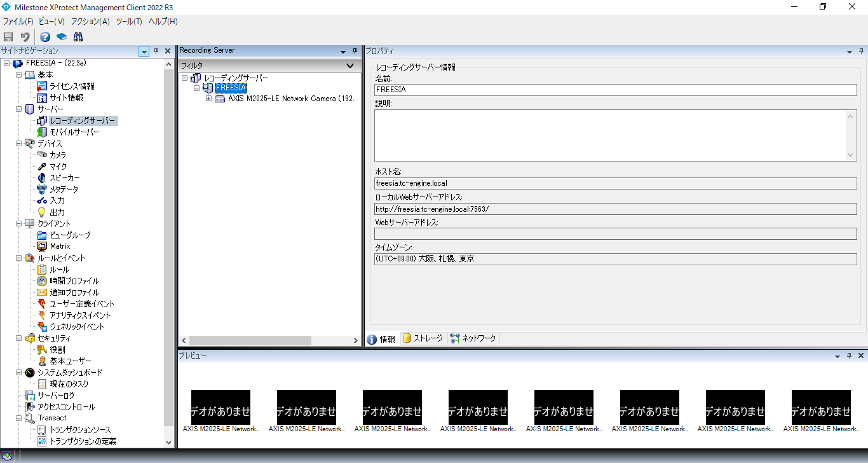This screenshot has width=868, height=463.
Task: Open the アクション(A) menu
Action: pos(90,22)
